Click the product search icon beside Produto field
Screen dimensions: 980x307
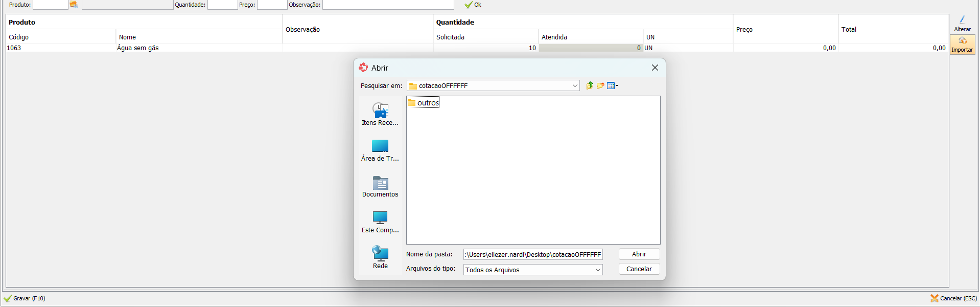74,5
